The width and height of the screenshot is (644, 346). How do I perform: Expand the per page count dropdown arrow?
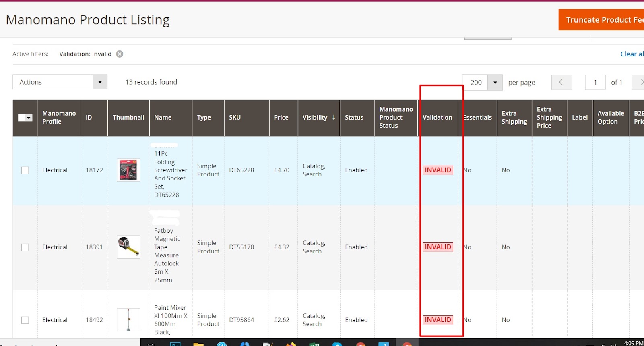coord(495,82)
